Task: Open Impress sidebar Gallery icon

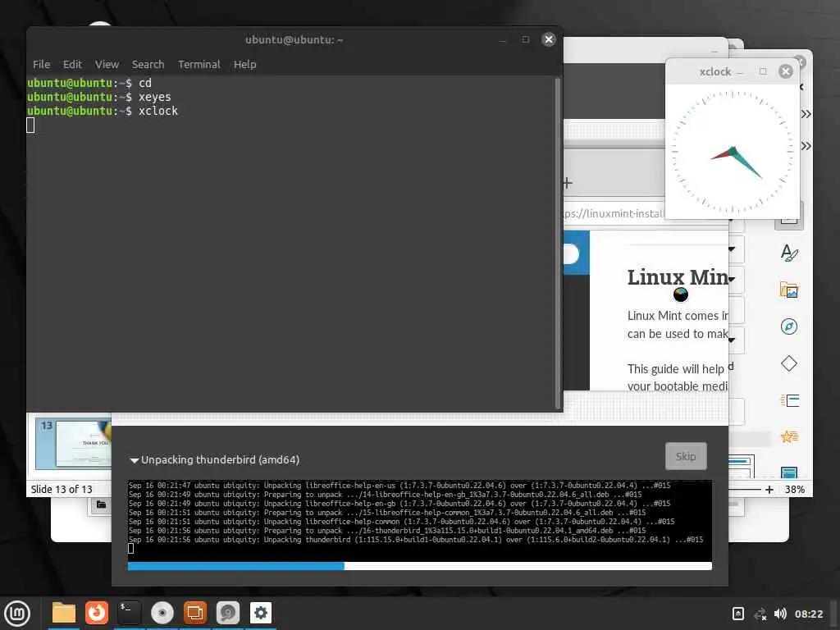Action: 789,290
